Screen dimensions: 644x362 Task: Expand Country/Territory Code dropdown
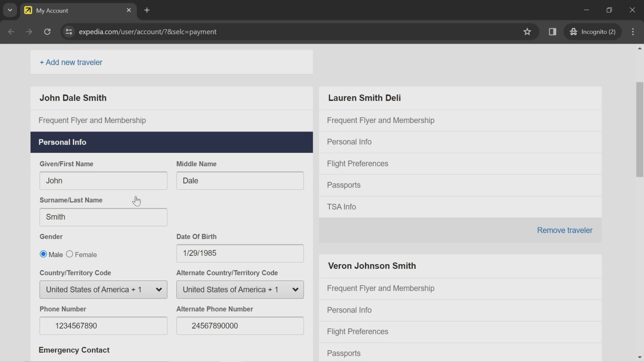103,289
